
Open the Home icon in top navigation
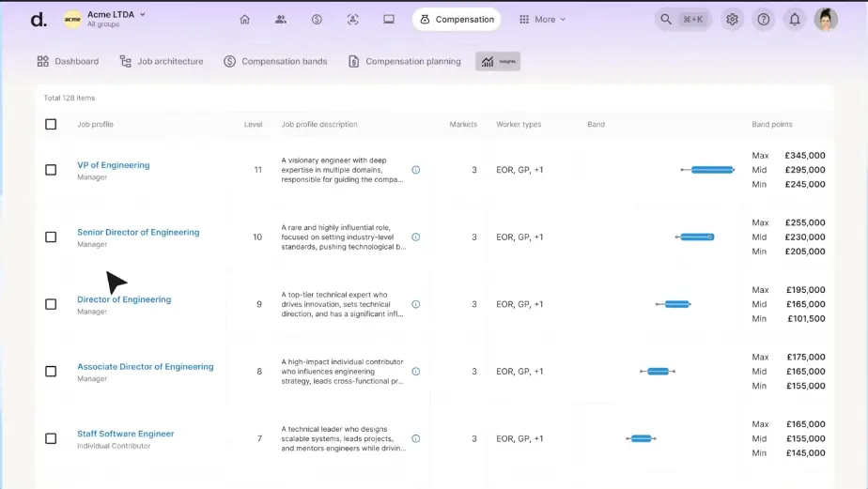pyautogui.click(x=244, y=20)
